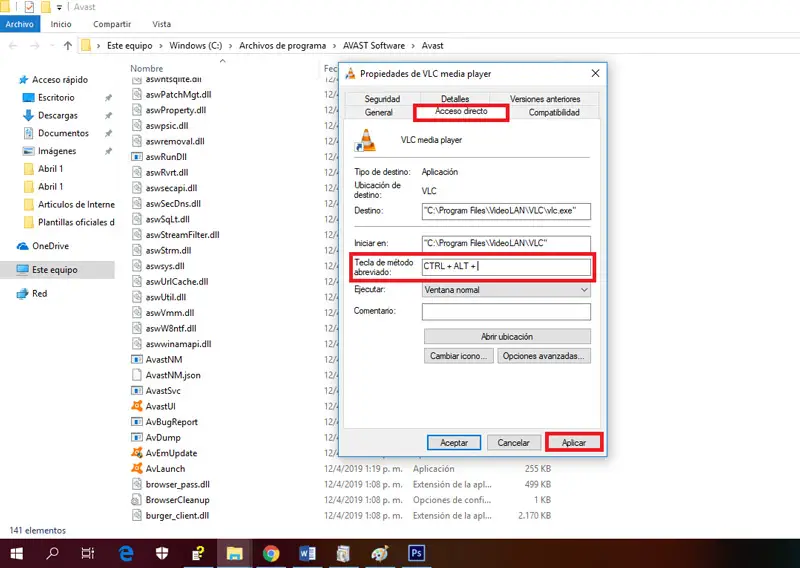Image resolution: width=800 pixels, height=568 pixels.
Task: Open the paint palette app on taskbar
Action: click(380, 553)
